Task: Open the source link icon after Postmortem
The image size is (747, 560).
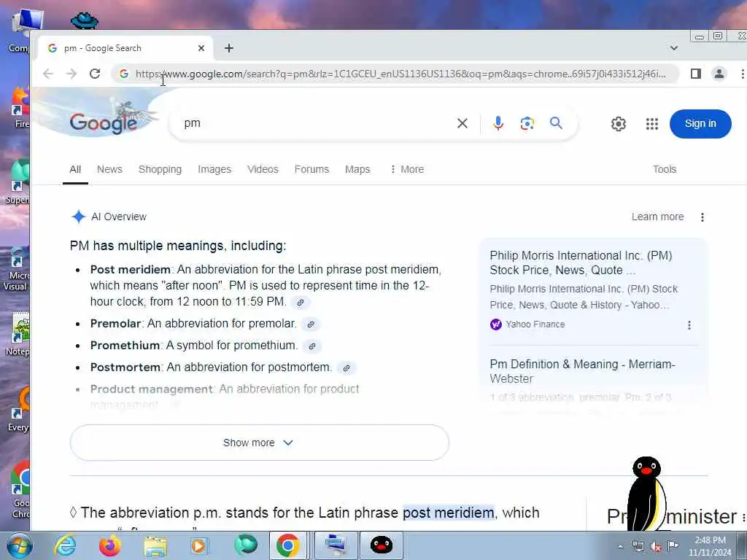Action: (x=347, y=368)
